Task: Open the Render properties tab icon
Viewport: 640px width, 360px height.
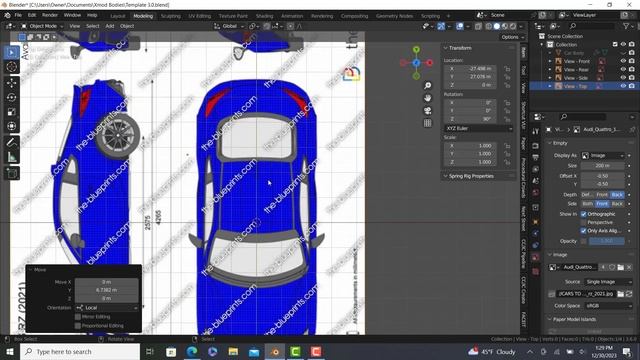Action: (536, 146)
